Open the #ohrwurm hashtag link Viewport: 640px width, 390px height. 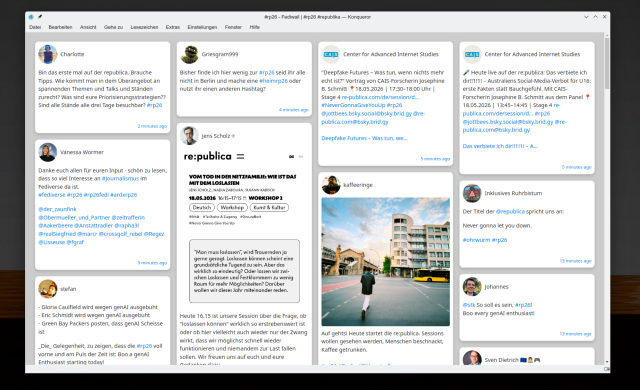476,240
